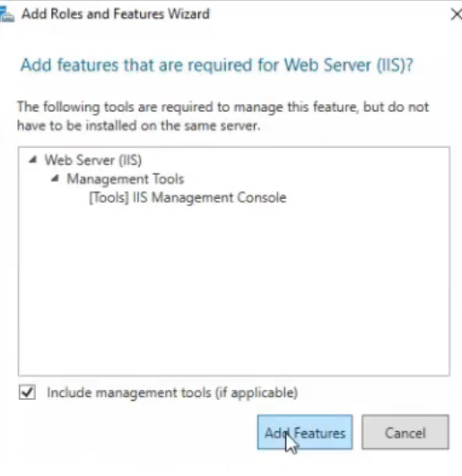Screen dimensions: 462x476
Task: Dismiss the dialog using the Cancel button
Action: [x=405, y=432]
